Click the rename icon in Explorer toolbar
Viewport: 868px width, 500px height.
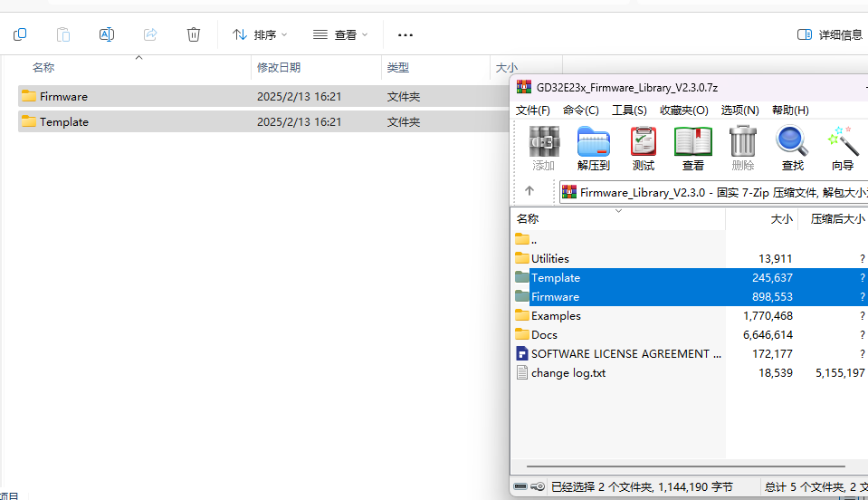[106, 34]
